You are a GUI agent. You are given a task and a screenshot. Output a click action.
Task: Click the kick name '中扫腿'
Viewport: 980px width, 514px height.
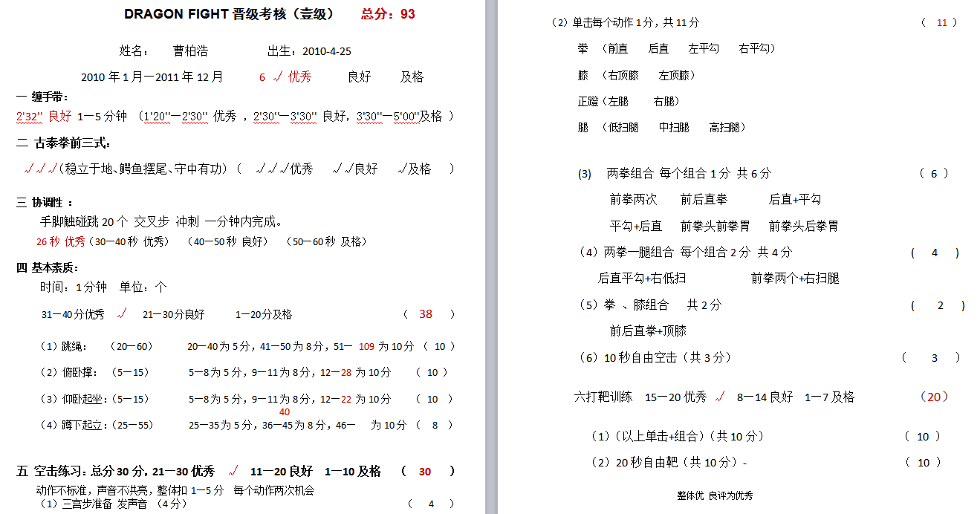click(x=674, y=127)
